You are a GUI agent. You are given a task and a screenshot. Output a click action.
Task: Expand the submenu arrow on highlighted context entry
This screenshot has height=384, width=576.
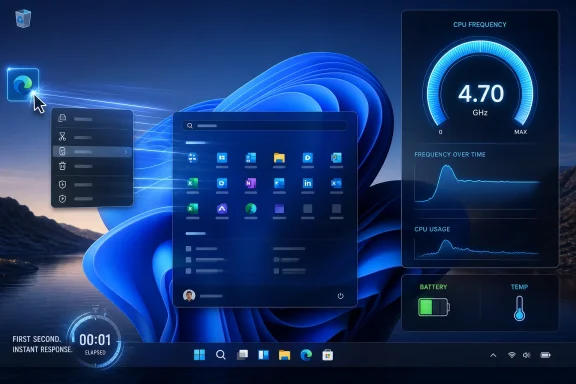[126, 152]
